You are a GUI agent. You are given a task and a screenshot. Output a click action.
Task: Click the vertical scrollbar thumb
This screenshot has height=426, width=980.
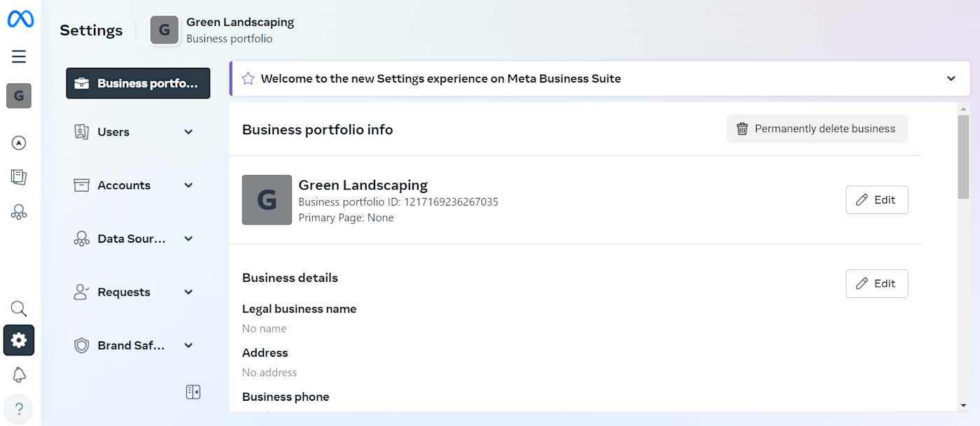tap(964, 157)
